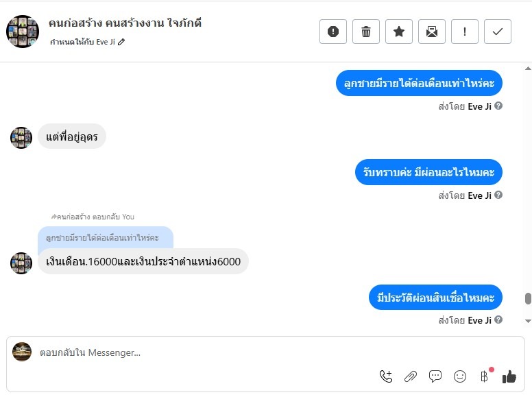Edit the Eve Ji assignment pencil
Viewport: 532px width, 397px height.
point(122,42)
